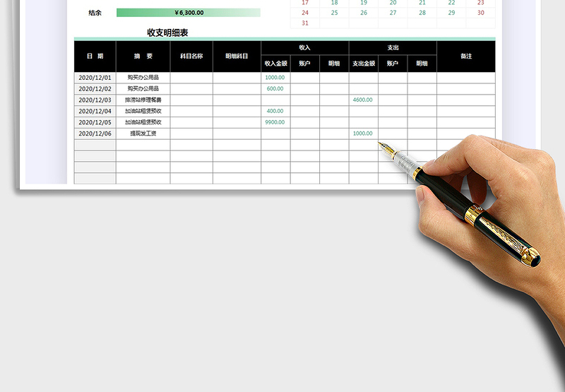Click the 明细科目 column header
Image resolution: width=565 pixels, height=392 pixels.
click(237, 56)
